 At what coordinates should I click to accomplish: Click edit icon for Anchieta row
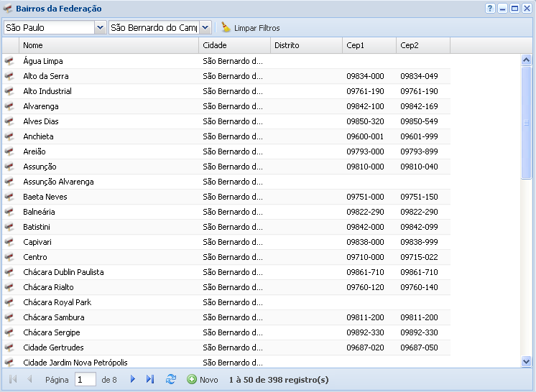pyautogui.click(x=9, y=136)
